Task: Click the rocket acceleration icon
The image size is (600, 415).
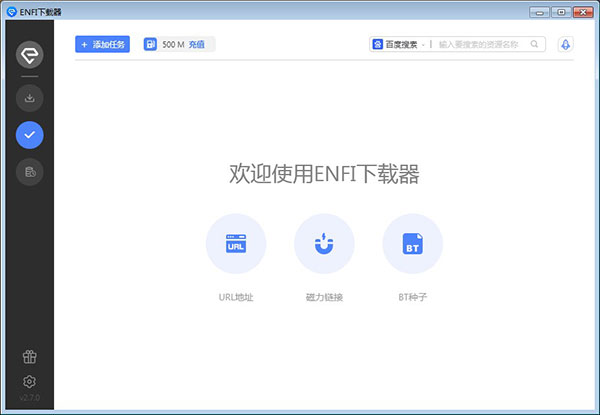Action: pyautogui.click(x=566, y=45)
